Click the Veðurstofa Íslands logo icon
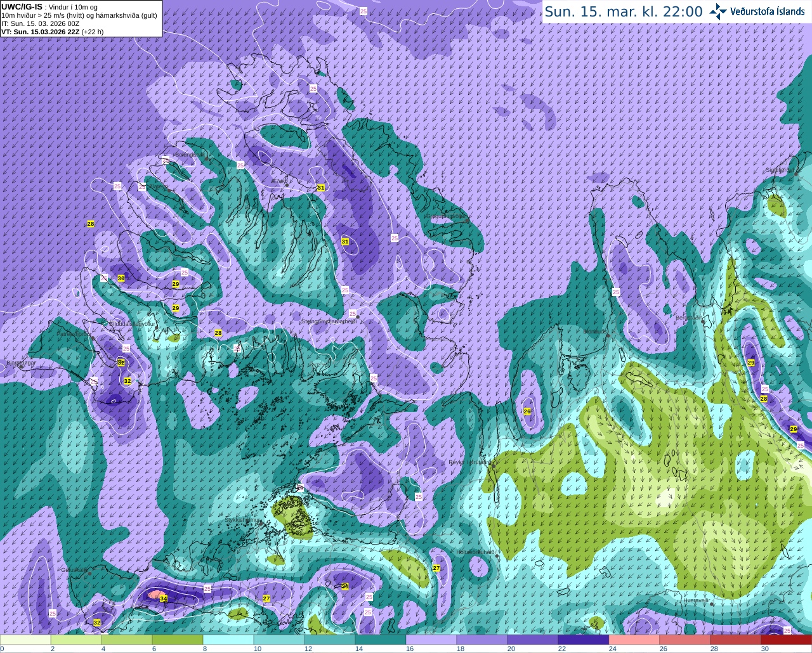 tap(717, 11)
